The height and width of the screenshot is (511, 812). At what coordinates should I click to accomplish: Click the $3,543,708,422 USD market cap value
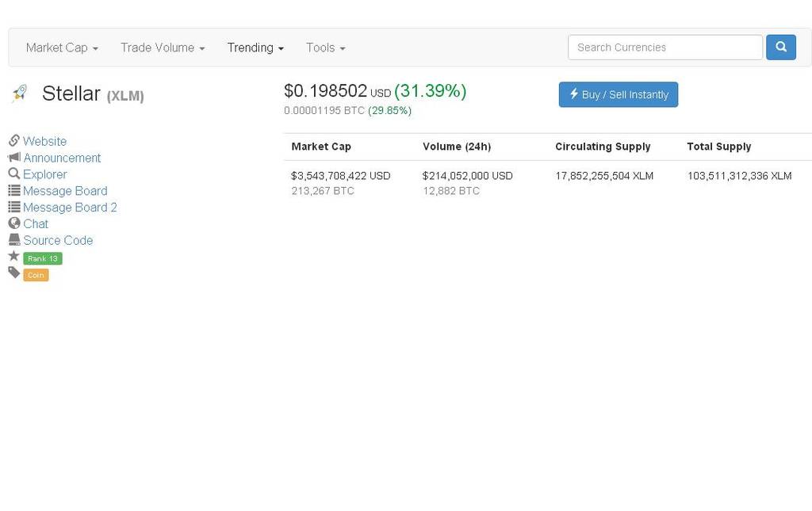341,176
